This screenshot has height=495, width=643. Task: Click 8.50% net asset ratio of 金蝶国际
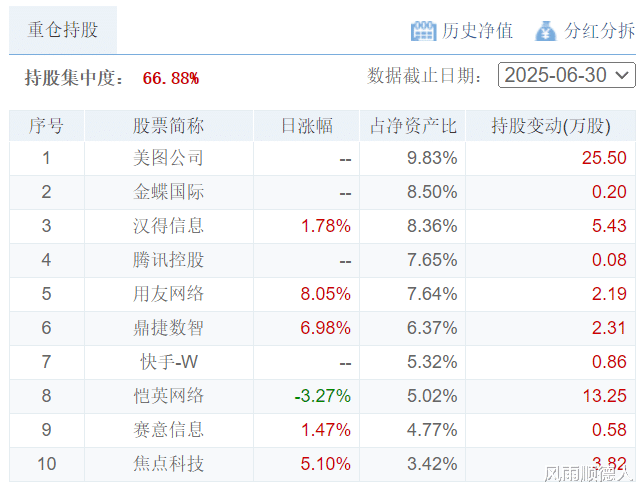[432, 192]
